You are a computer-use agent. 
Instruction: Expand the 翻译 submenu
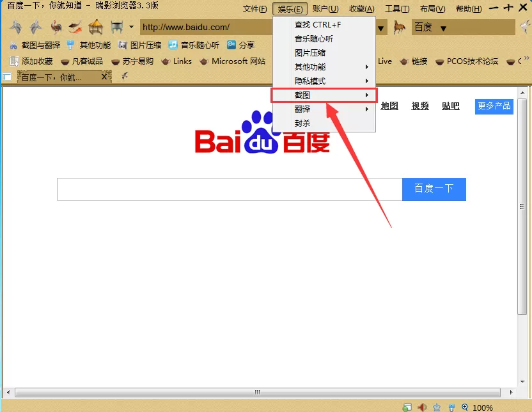(x=324, y=109)
